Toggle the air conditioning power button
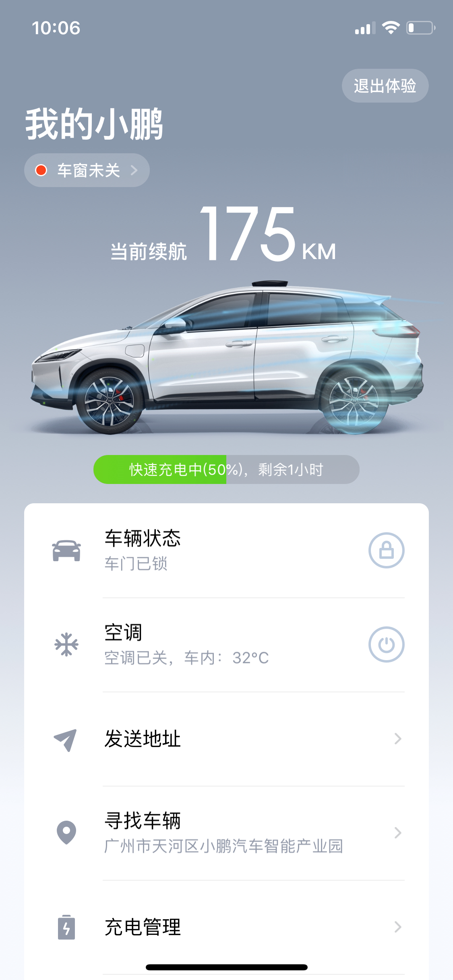The image size is (453, 980). (386, 644)
